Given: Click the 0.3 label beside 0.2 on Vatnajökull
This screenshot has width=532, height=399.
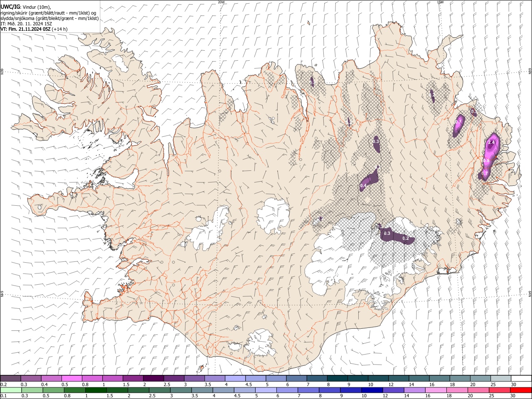Looking at the screenshot, I should click(387, 233).
